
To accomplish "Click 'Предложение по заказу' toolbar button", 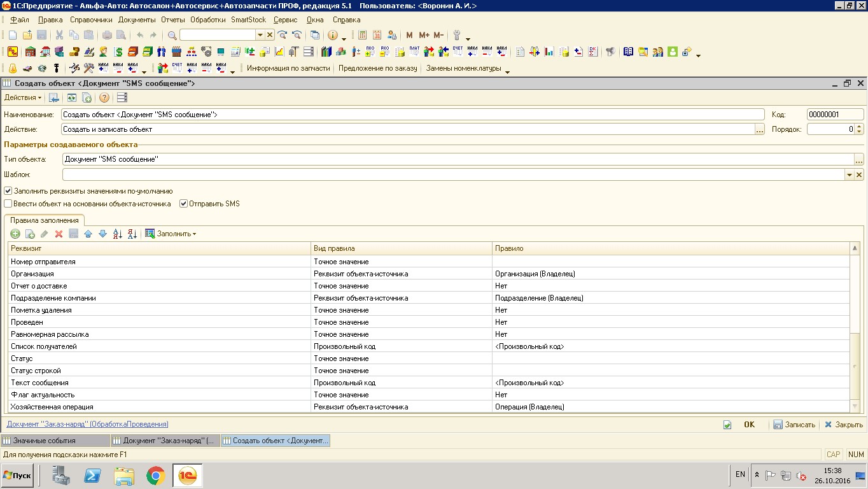I will 378,68.
